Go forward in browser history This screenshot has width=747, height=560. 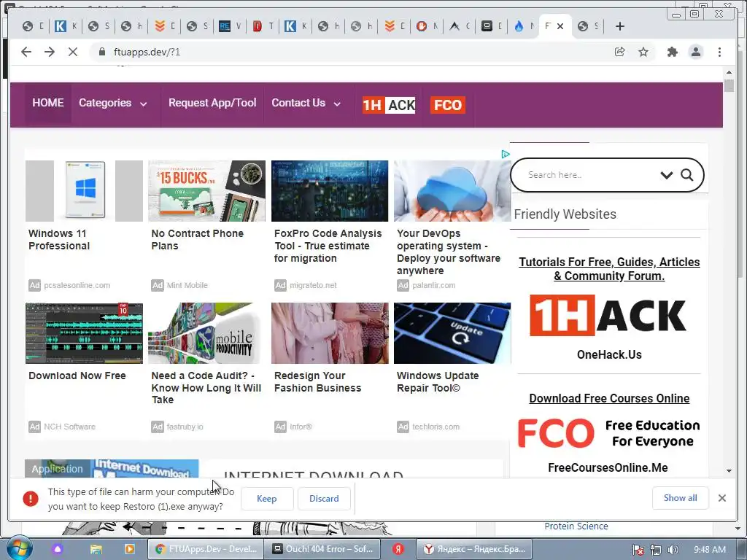49,52
